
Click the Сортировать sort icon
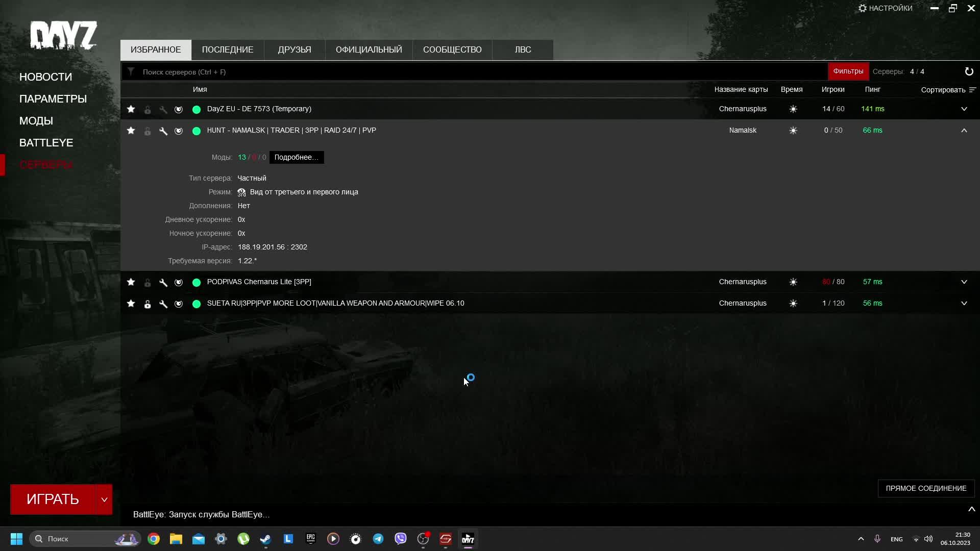click(972, 90)
